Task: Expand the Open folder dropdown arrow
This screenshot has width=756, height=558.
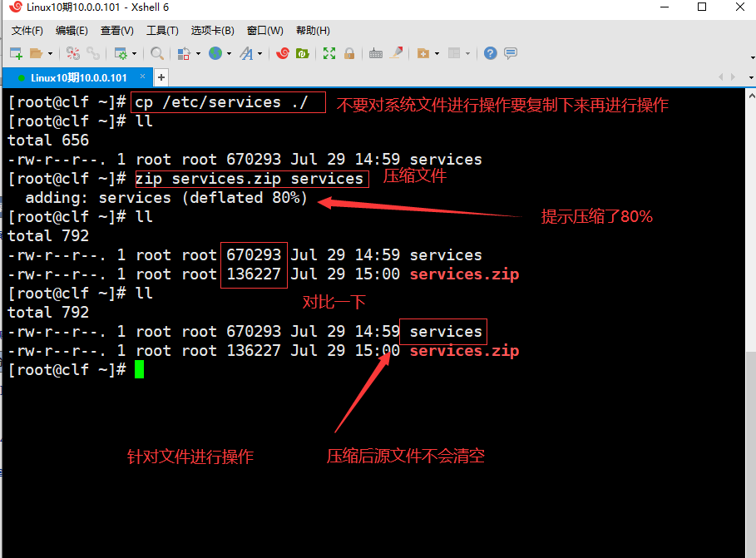Action: (50, 53)
